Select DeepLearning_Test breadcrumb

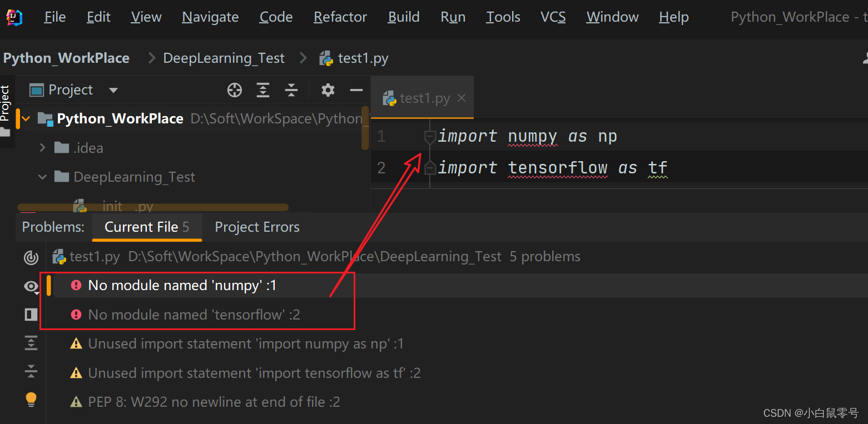(224, 58)
